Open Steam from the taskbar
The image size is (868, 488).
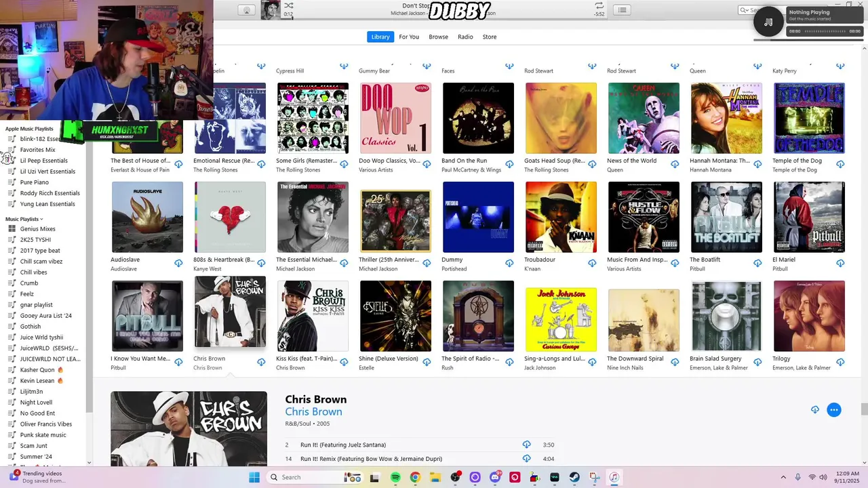click(x=574, y=477)
